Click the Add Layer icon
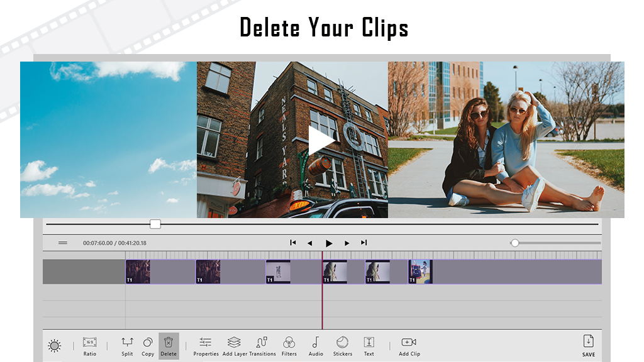Image resolution: width=644 pixels, height=362 pixels. (234, 343)
